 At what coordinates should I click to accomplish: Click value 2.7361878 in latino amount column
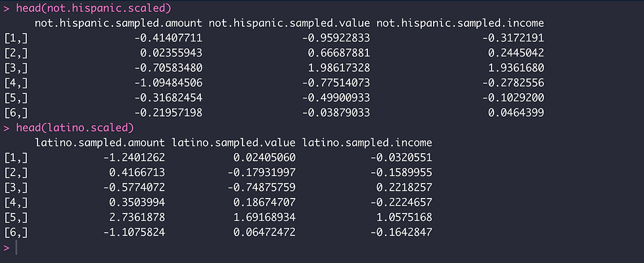pyautogui.click(x=137, y=218)
